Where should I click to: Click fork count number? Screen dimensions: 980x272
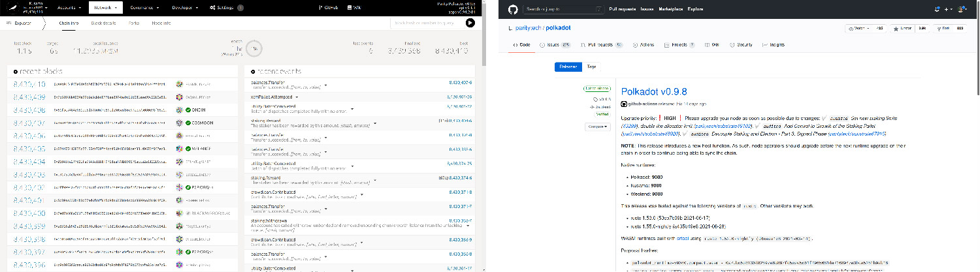(x=960, y=28)
